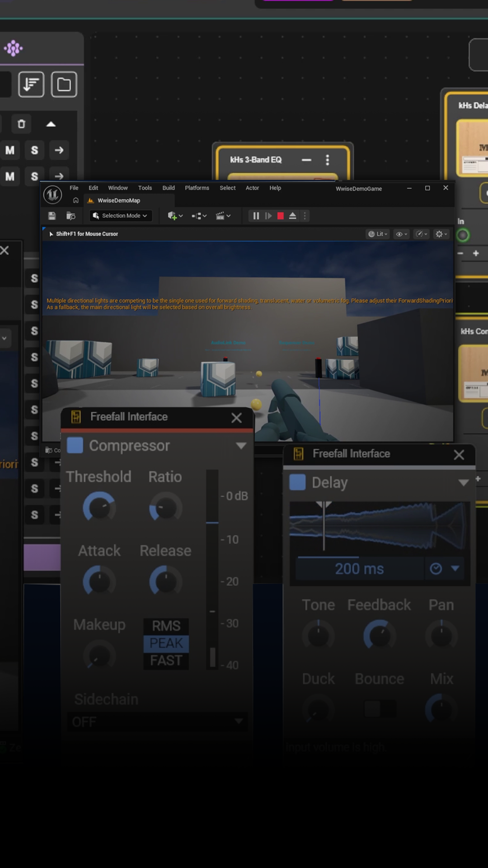This screenshot has height=868, width=488.
Task: Open the quick add cube dropdown
Action: coord(175,216)
